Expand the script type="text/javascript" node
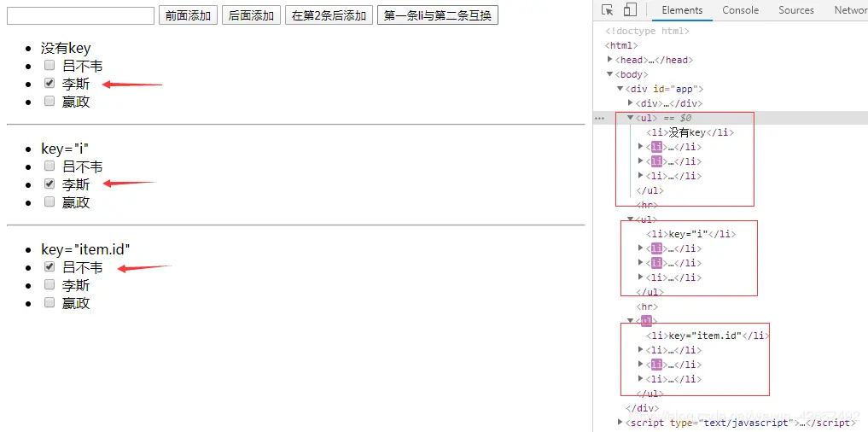This screenshot has width=868, height=432. coord(620,423)
